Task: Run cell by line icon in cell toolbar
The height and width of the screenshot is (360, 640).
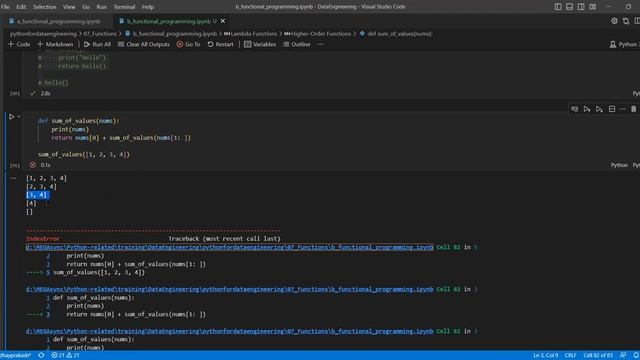Action: coord(574,109)
